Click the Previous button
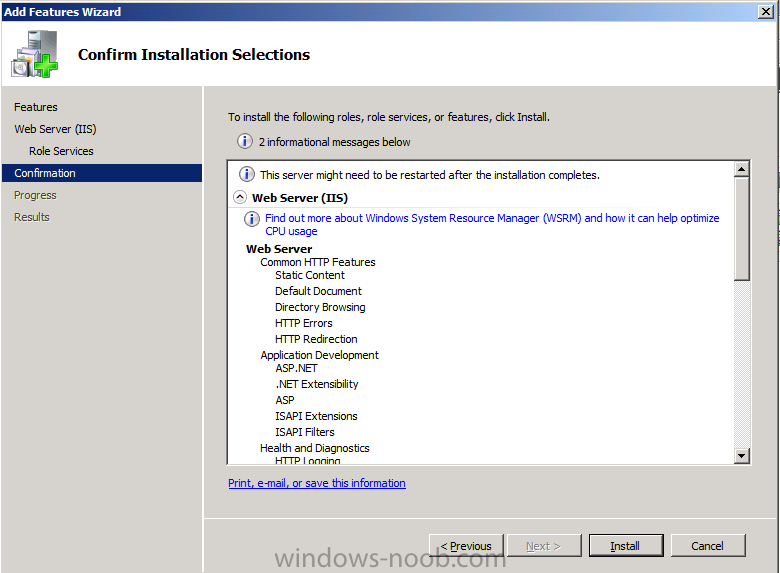Image resolution: width=780 pixels, height=573 pixels. point(466,546)
